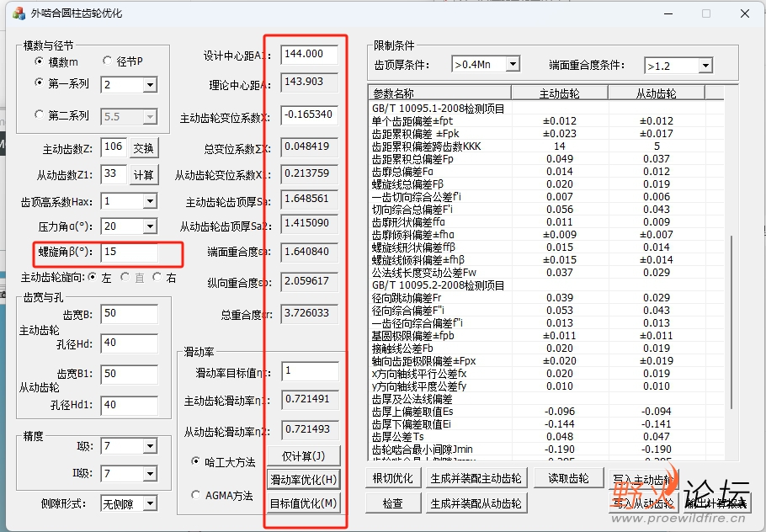This screenshot has width=766, height=532.
Task: Click the 主动齿数Z input field
Action: click(114, 147)
